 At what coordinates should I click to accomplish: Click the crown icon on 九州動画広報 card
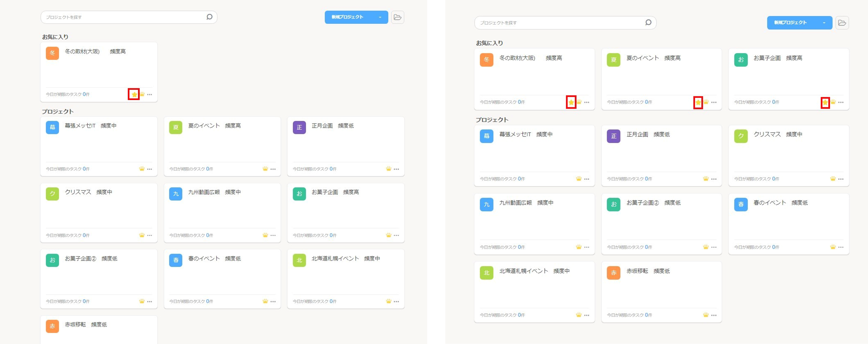265,235
